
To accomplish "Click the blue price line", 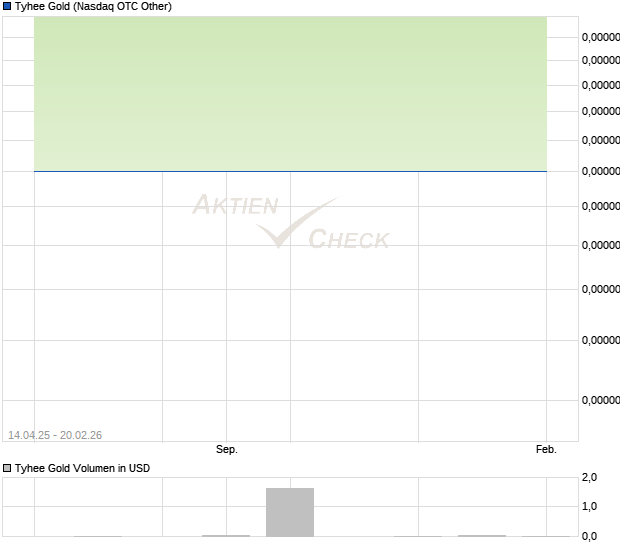I will 290,171.
